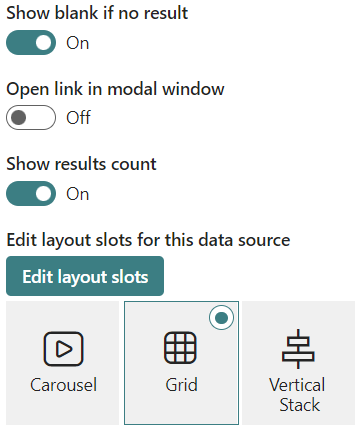
Task: Click the selected radio dot on Grid
Action: [221, 318]
